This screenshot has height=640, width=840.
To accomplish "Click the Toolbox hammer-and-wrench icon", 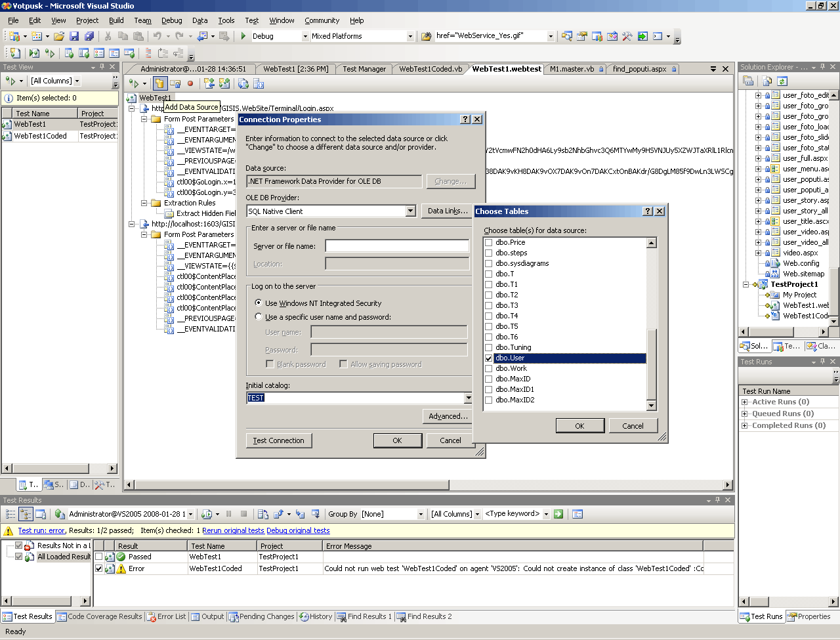I will (627, 36).
